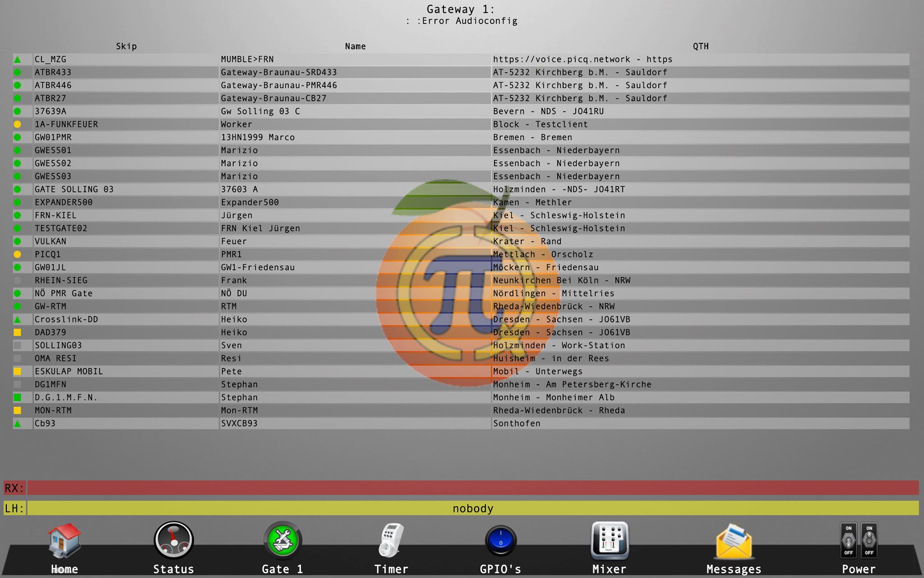Click the QTH Bremen - Bremen
The image size is (924, 578).
(x=532, y=137)
